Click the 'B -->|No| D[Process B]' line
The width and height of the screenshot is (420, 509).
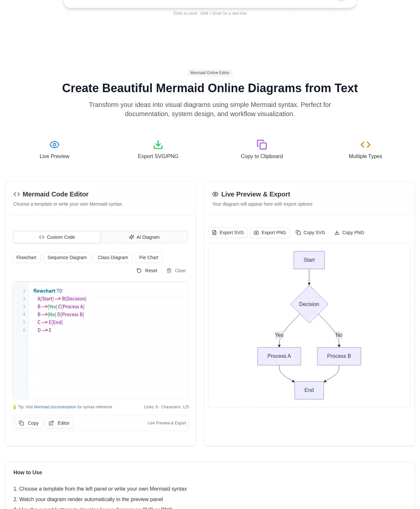(61, 315)
